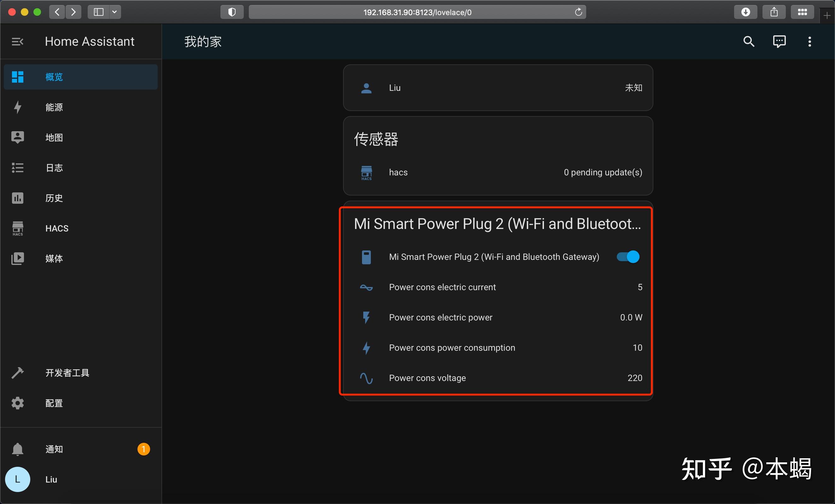Open the assistant chat bubble icon
The height and width of the screenshot is (504, 835).
[779, 42]
